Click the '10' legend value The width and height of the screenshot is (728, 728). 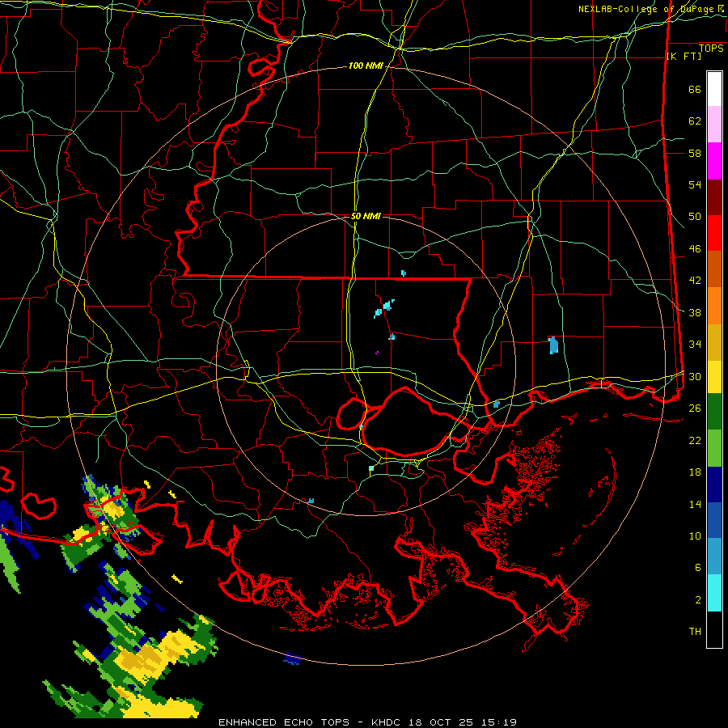tap(695, 535)
